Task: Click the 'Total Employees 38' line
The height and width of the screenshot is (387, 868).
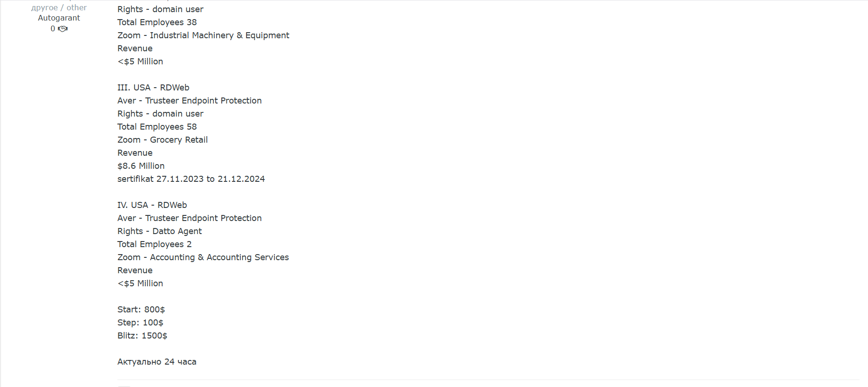Action: [157, 22]
